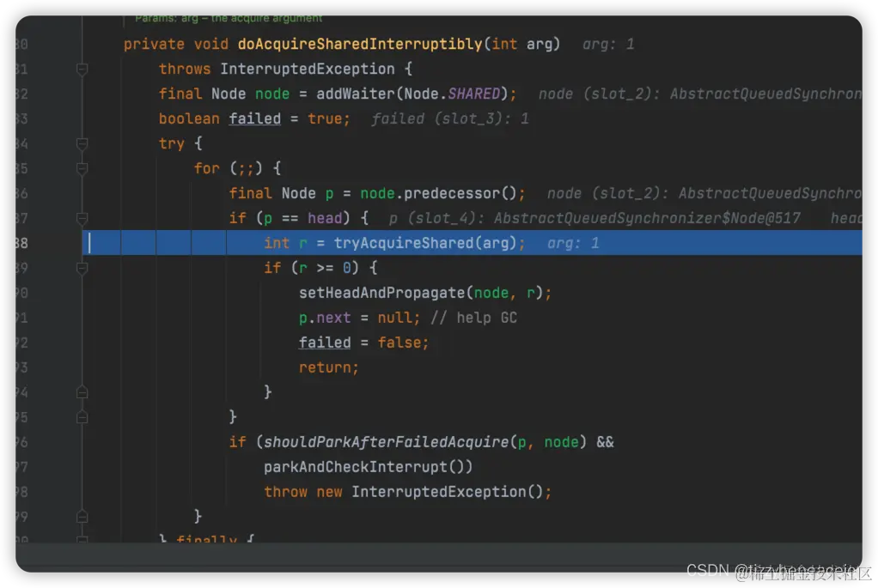This screenshot has width=878, height=588.
Task: Click inline debug hint failed (slot_3): 1
Action: point(449,118)
